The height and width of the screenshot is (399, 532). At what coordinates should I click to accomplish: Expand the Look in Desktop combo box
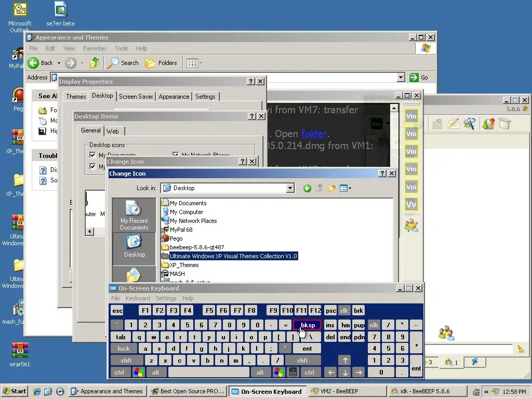pos(290,188)
